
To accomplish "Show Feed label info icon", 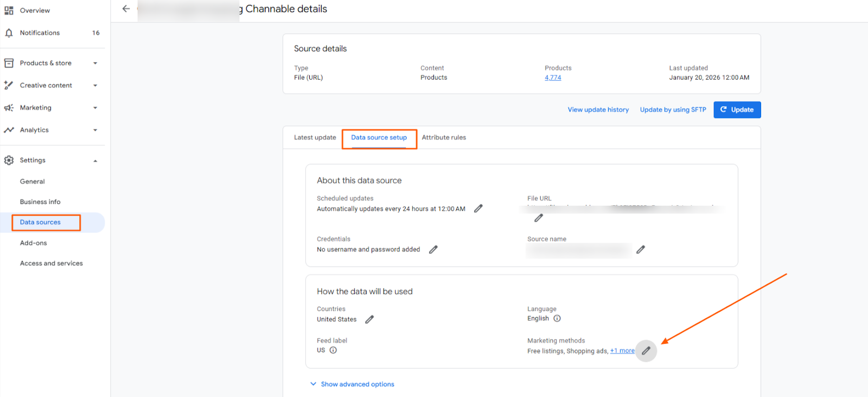I will pos(333,350).
